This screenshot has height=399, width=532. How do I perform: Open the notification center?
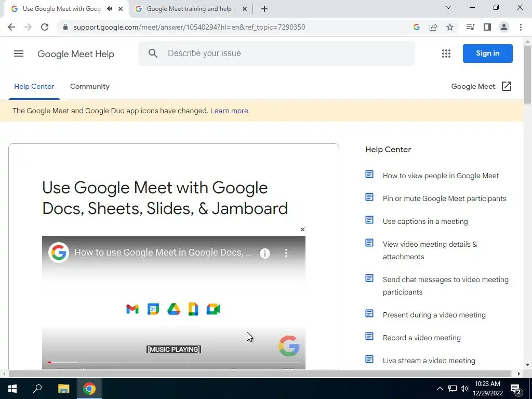coord(516,389)
